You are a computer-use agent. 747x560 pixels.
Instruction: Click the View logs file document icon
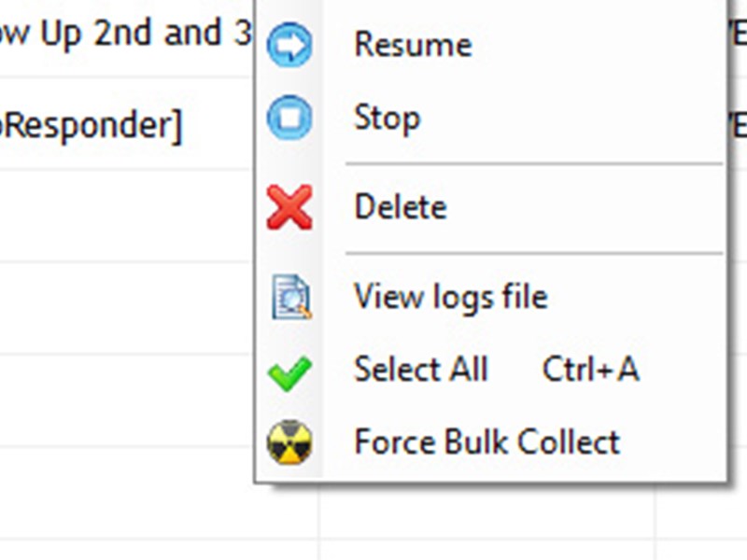[291, 295]
